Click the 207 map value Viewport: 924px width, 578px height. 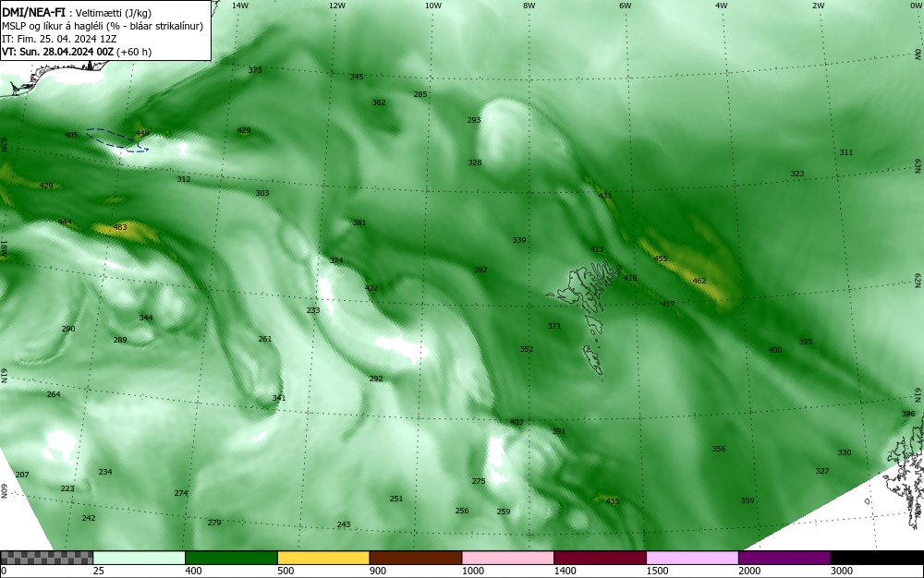[22, 475]
